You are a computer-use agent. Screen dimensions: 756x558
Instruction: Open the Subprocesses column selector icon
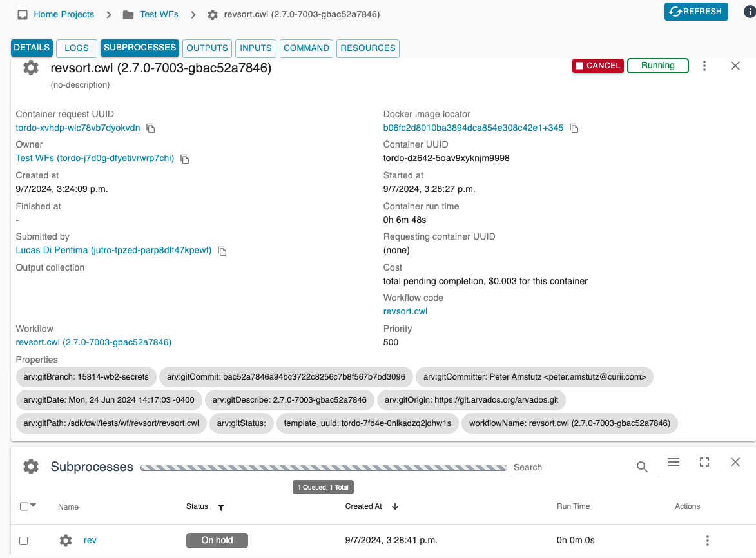point(674,462)
